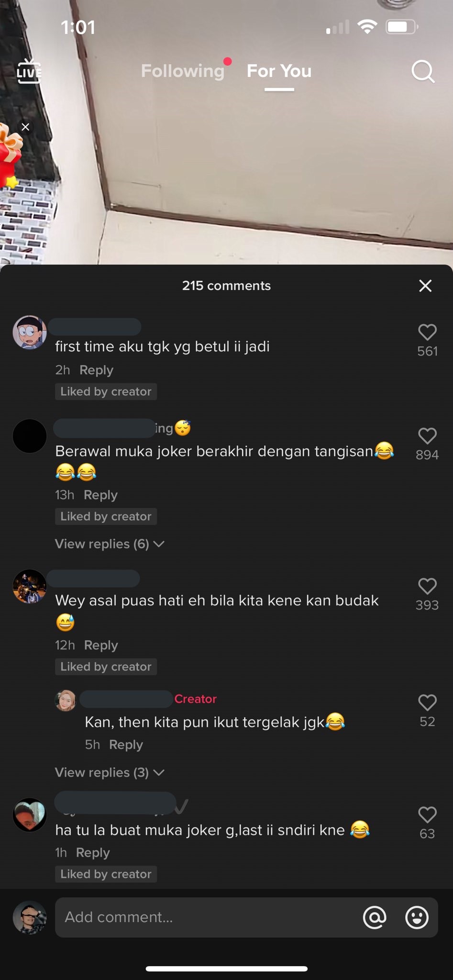Open the LIVE icon at top left

coord(29,71)
